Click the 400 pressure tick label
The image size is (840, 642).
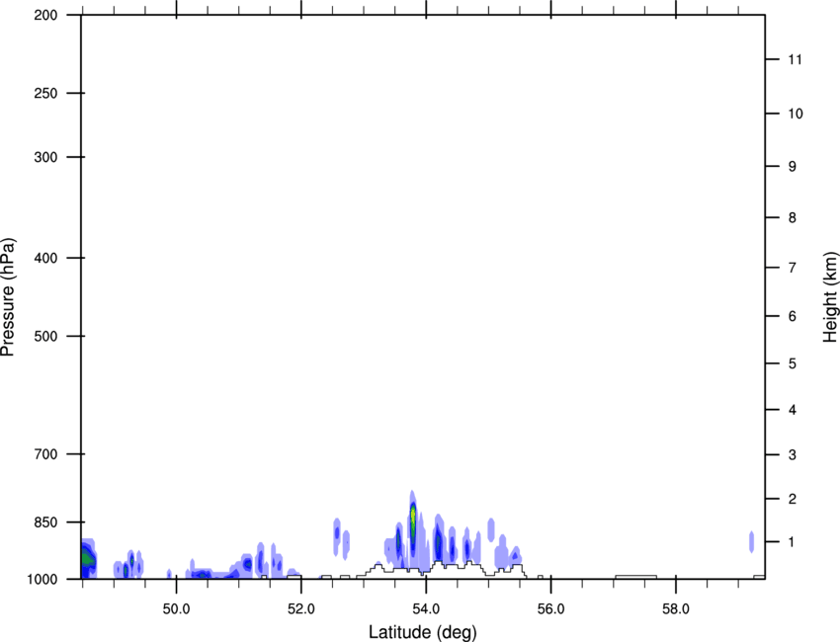[46, 258]
